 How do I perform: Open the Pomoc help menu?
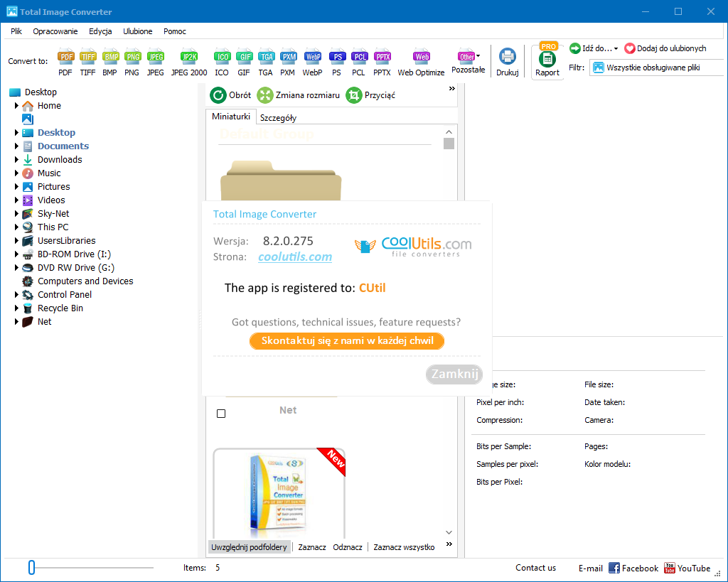pyautogui.click(x=175, y=31)
